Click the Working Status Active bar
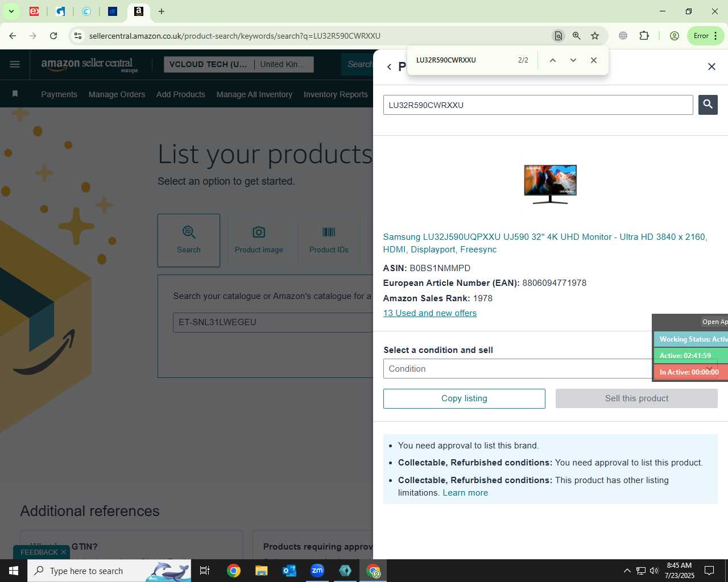728x582 pixels. coord(691,339)
